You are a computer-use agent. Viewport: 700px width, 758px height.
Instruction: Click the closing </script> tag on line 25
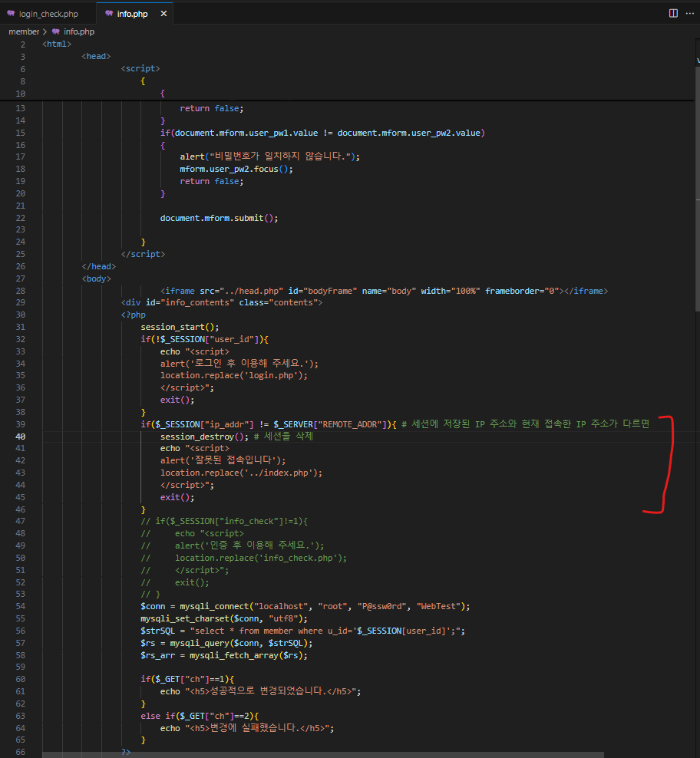coord(143,254)
